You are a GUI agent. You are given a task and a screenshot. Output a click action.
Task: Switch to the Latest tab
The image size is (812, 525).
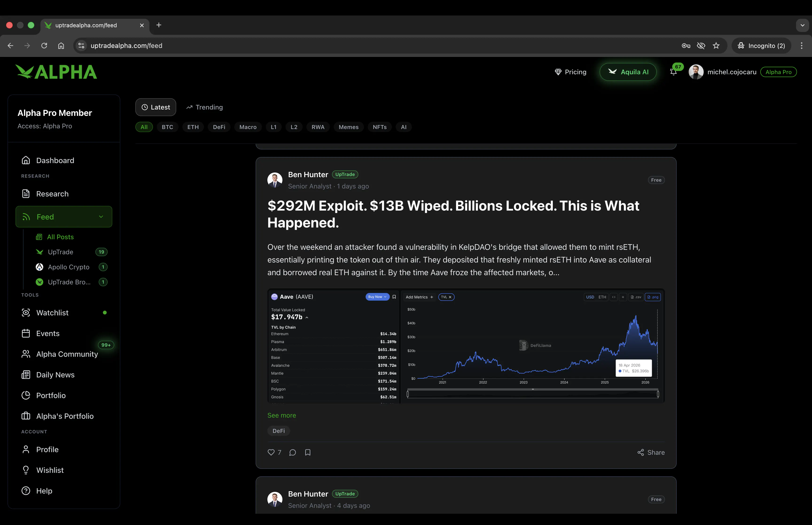156,107
